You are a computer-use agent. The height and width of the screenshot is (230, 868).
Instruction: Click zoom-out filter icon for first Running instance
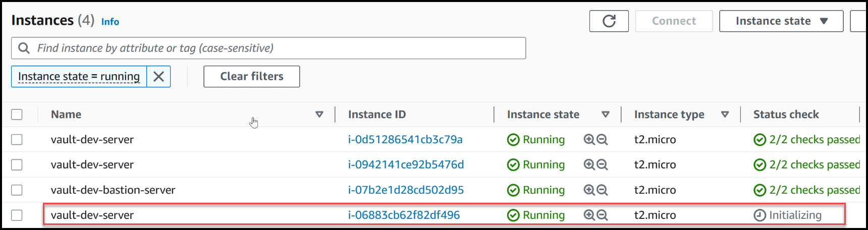[602, 140]
